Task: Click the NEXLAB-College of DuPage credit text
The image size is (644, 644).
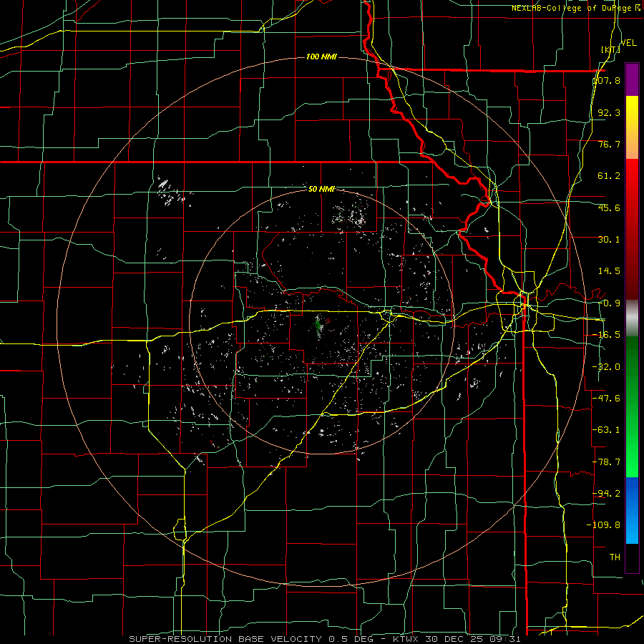Action: [575, 8]
